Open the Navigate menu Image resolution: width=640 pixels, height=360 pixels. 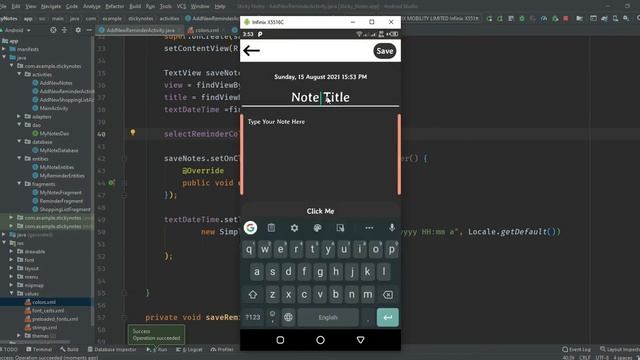[51, 7]
